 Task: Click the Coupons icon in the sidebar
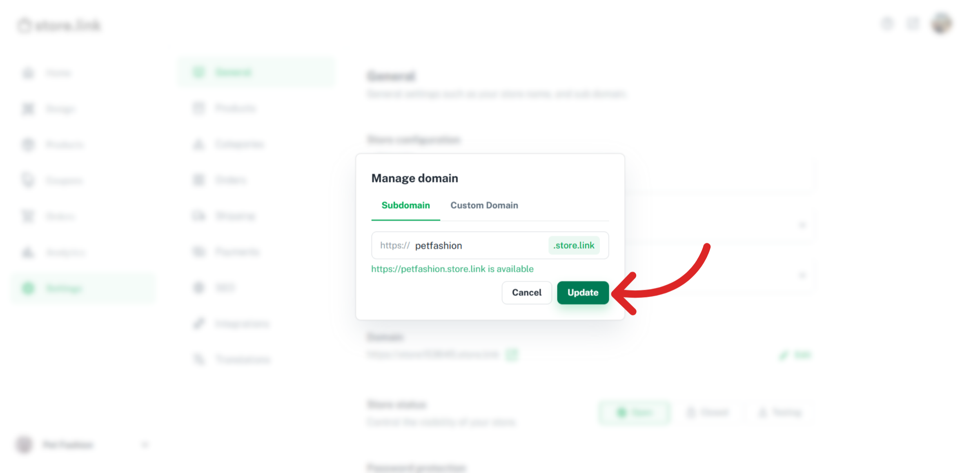28,180
